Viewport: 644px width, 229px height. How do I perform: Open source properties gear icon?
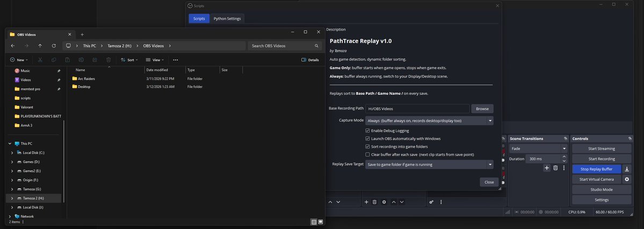(384, 202)
